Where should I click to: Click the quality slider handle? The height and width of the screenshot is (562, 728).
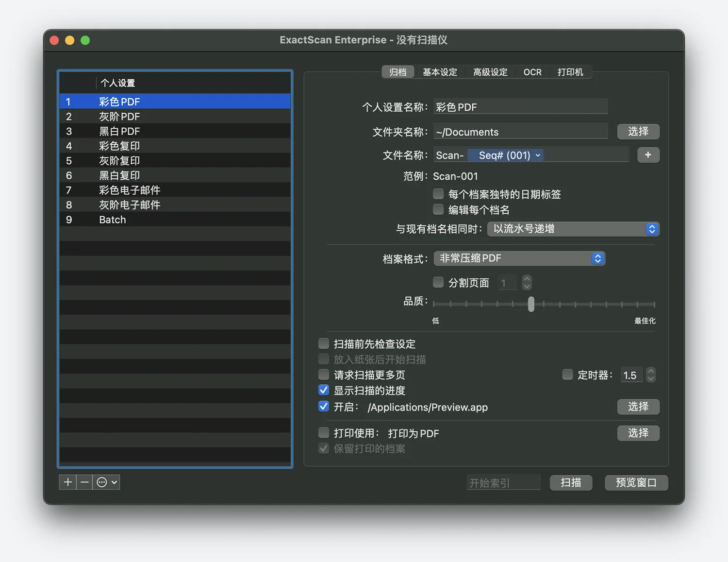coord(531,304)
